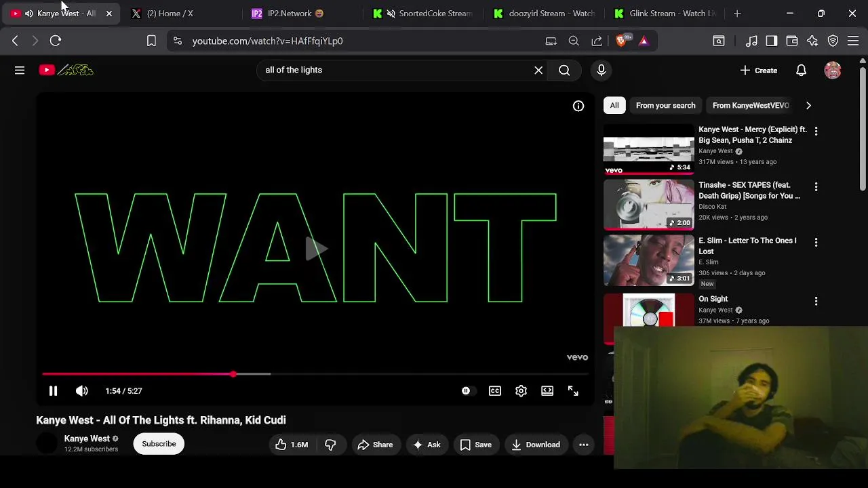Open Leo AI sparkle icon
The image size is (868, 488).
tap(812, 41)
